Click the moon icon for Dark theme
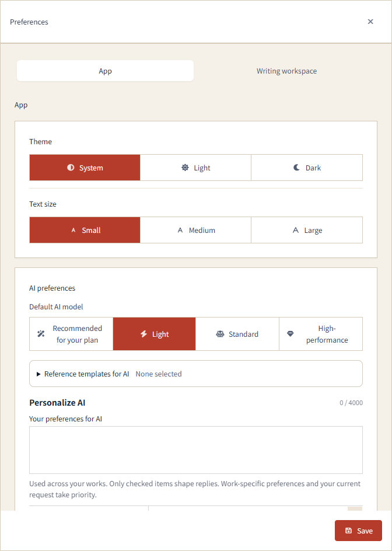392x551 pixels. coord(297,168)
